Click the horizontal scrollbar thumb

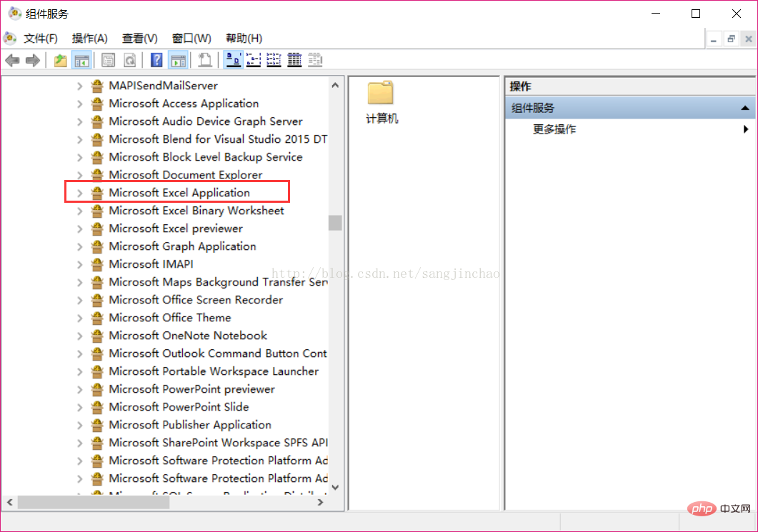94,503
